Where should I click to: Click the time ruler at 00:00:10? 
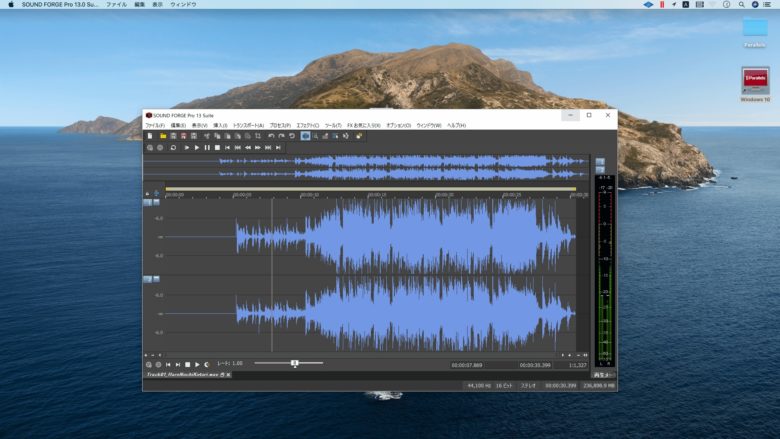(x=309, y=195)
